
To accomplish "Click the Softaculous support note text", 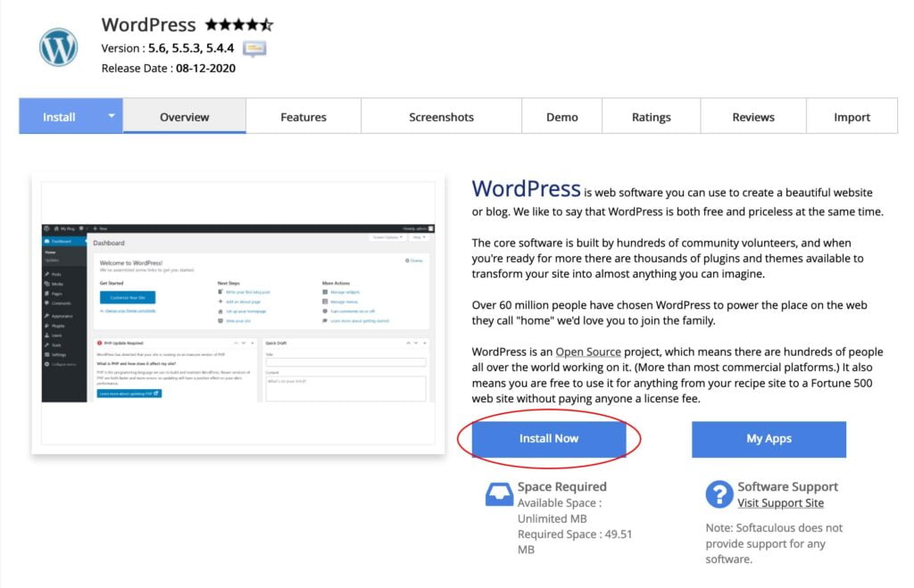I will coord(774,543).
